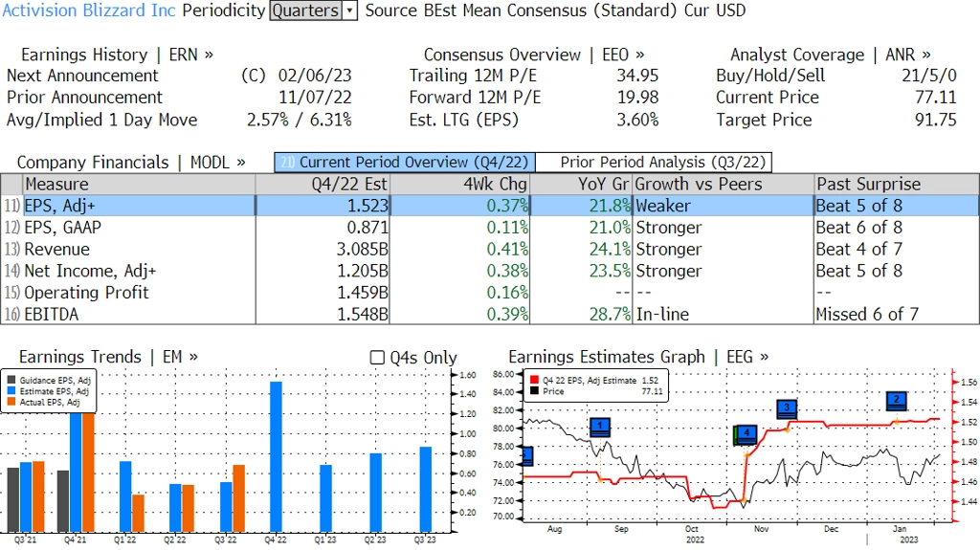Select the EBITDA measure row
Viewport: 980px width, 550px height.
pyautogui.click(x=490, y=314)
